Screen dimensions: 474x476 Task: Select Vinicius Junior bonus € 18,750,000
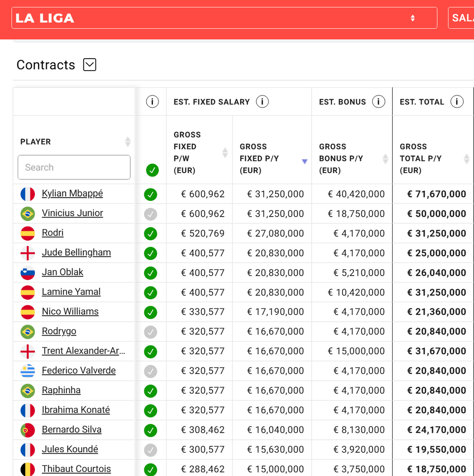356,214
